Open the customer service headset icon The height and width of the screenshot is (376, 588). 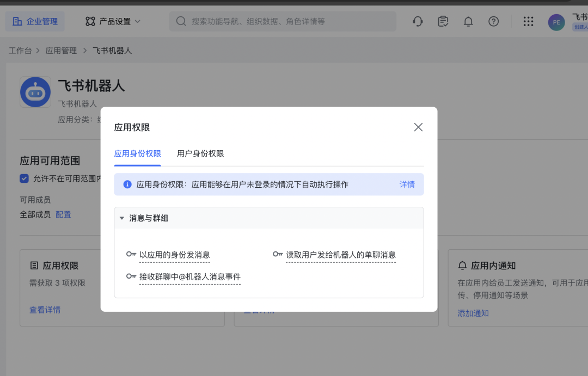pyautogui.click(x=418, y=21)
